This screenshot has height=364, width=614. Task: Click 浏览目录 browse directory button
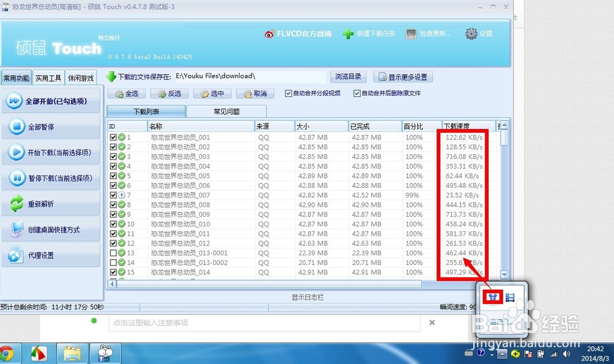coord(348,77)
